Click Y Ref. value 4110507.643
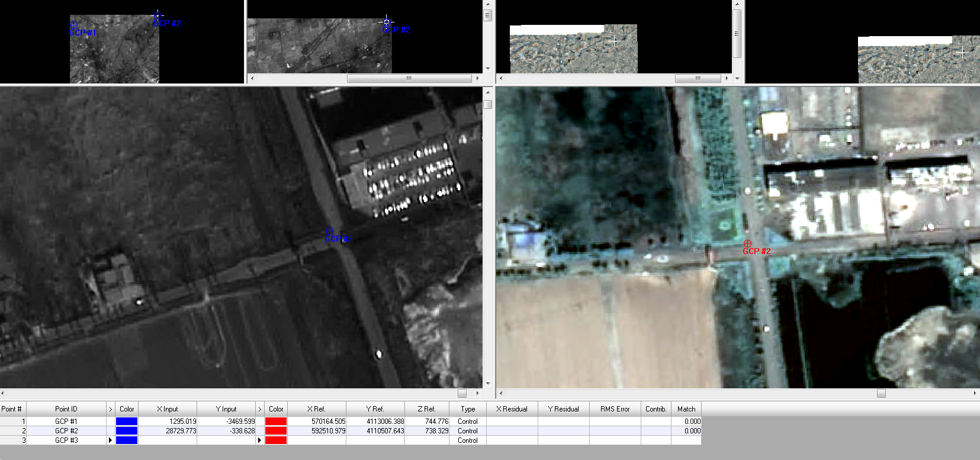The image size is (980, 460). (x=375, y=431)
